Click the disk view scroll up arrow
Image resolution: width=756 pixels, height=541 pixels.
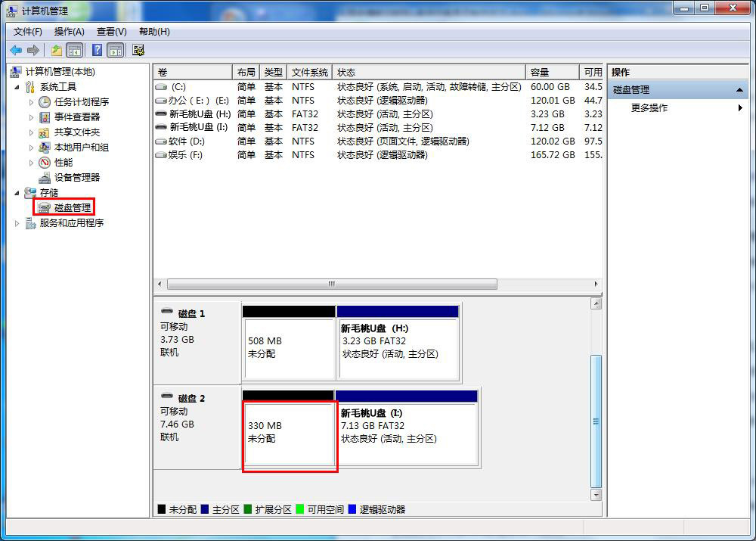tap(596, 303)
